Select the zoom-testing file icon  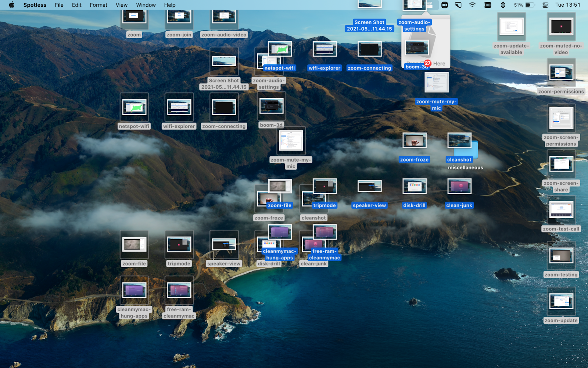(561, 256)
